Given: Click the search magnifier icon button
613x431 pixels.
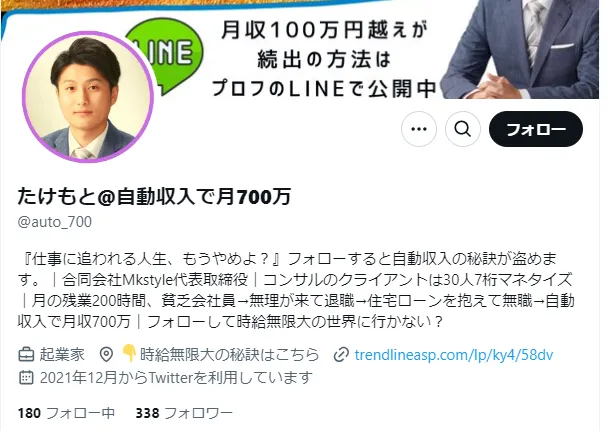Looking at the screenshot, I should click(462, 129).
